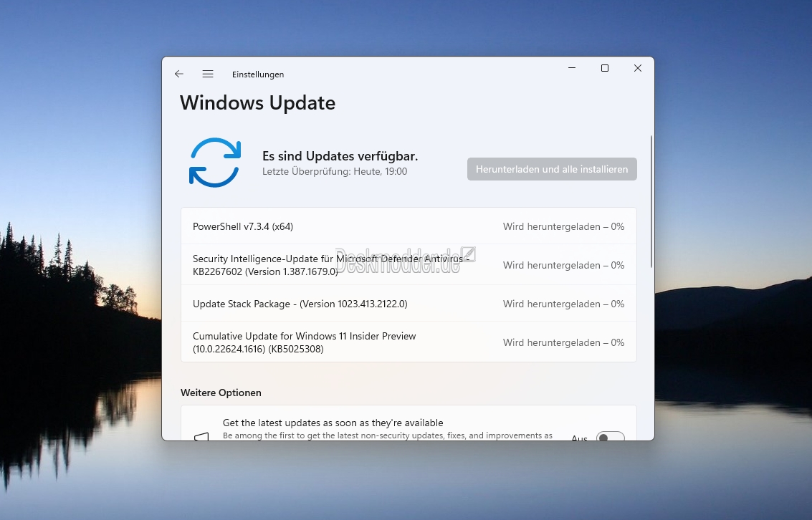Click the 'Einstellungen' window title

tap(258, 74)
